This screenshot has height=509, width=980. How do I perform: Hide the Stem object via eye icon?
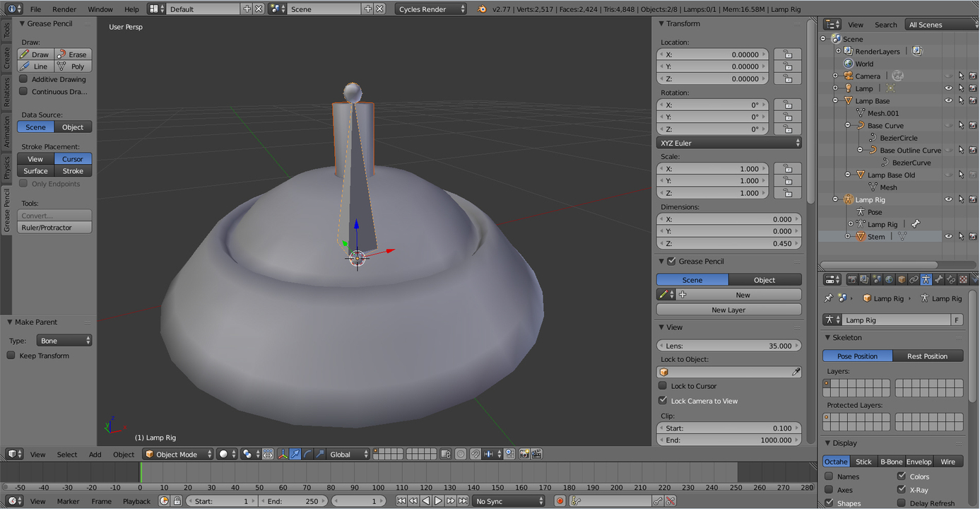pos(948,237)
